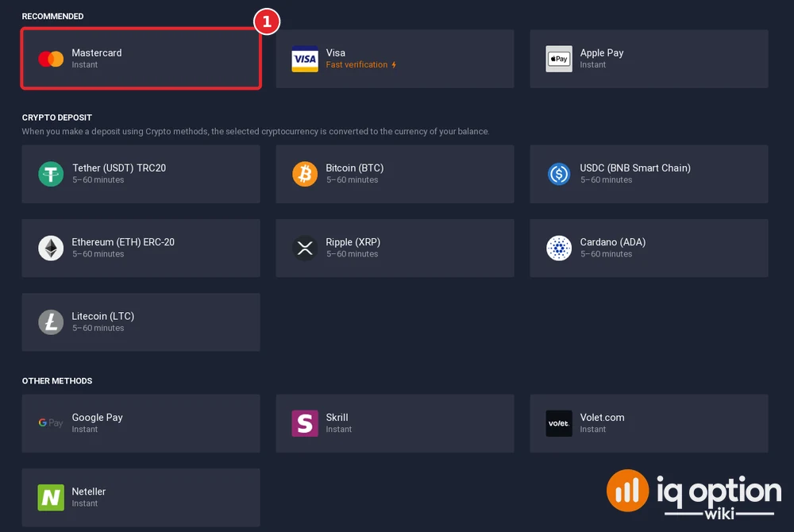Click '5–60 minutes' under Bitcoin
The height and width of the screenshot is (532, 794).
tap(352, 179)
